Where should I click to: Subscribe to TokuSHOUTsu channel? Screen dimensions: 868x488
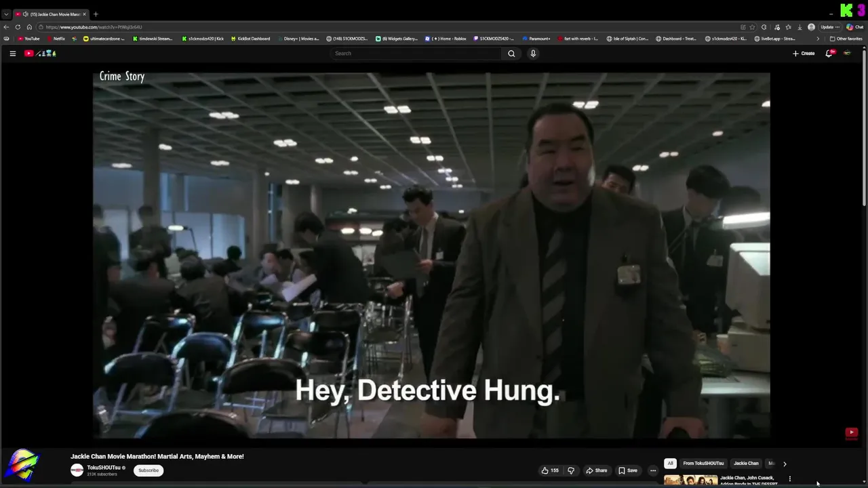click(149, 470)
